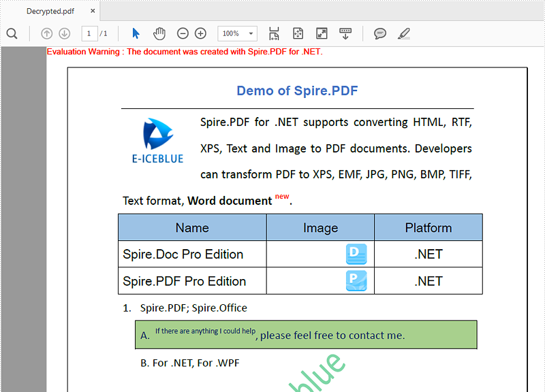Viewport: 545px width, 392px height.
Task: Open the comment annotation tool
Action: 380,33
